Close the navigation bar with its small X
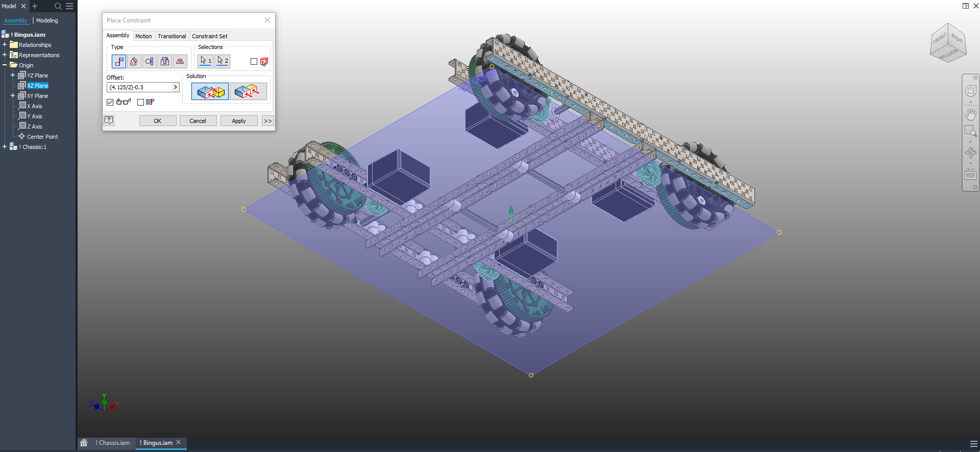 975,78
